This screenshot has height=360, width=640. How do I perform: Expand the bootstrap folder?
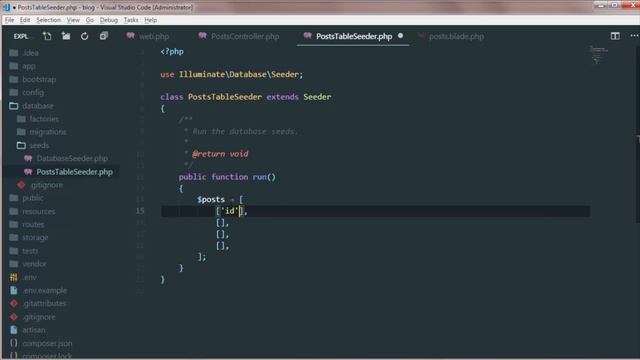pyautogui.click(x=39, y=79)
